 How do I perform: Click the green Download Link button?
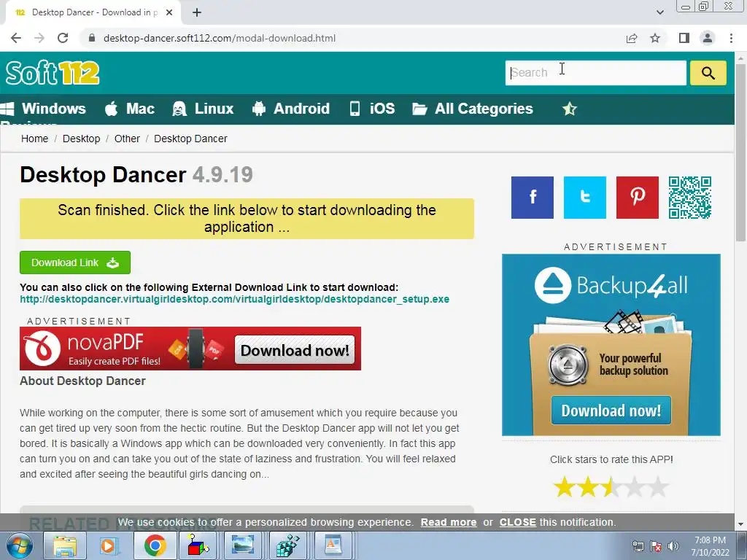click(x=75, y=262)
